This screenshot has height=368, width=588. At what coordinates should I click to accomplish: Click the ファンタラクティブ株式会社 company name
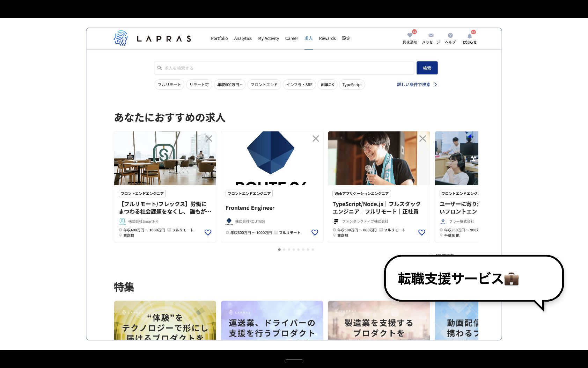point(365,222)
